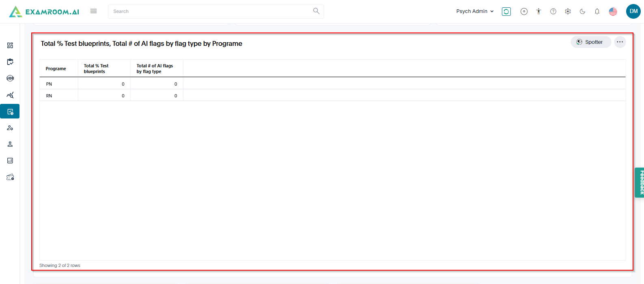This screenshot has height=284, width=644.
Task: Open the clipboard checkmark sidebar icon
Action: tap(10, 62)
